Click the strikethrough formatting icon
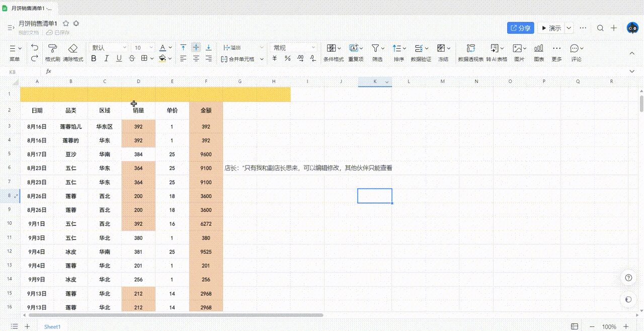 (132, 59)
